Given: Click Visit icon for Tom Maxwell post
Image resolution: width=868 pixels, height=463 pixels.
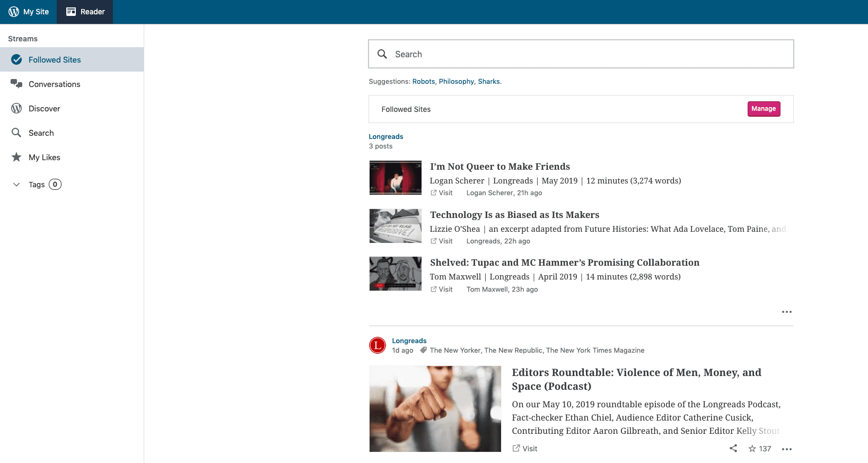Looking at the screenshot, I should 434,290.
